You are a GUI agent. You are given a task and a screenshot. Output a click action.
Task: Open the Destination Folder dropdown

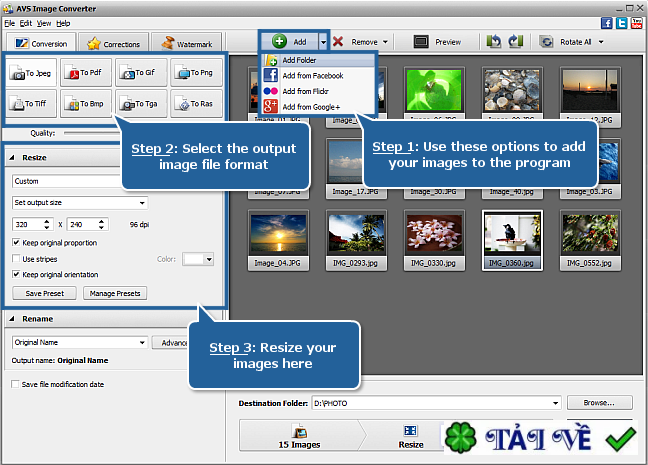pos(556,403)
